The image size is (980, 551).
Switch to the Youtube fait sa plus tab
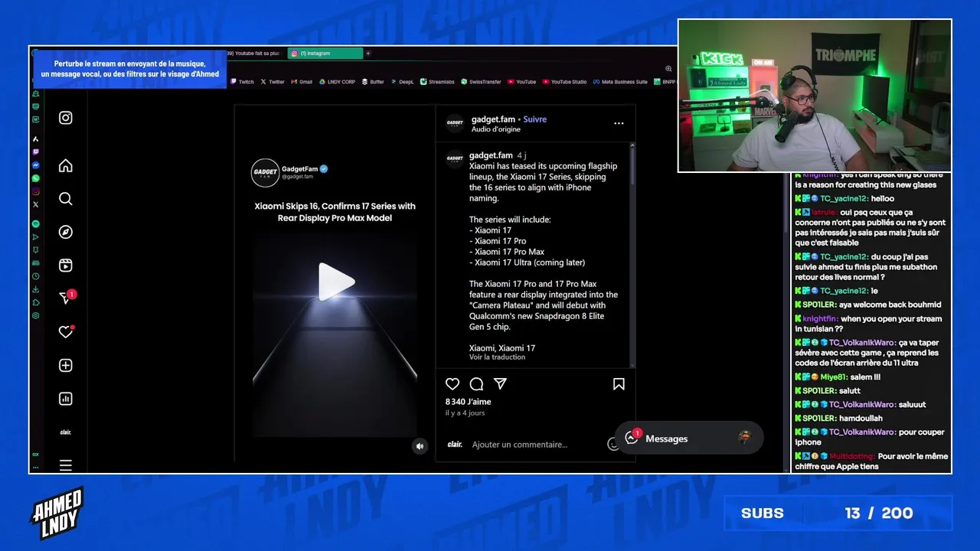(x=255, y=54)
